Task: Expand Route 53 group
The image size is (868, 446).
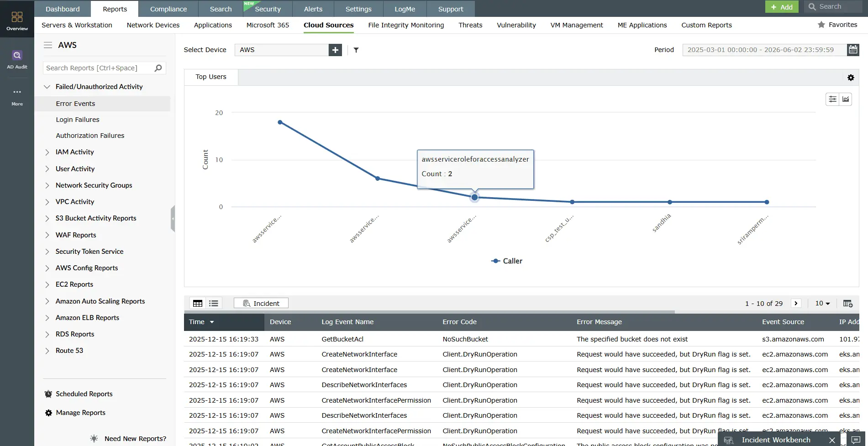Action: [47, 351]
